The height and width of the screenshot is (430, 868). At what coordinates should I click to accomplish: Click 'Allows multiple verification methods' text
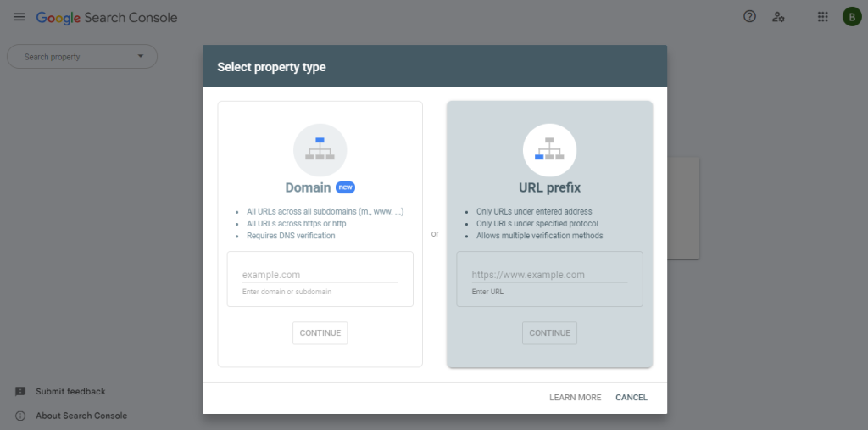540,236
